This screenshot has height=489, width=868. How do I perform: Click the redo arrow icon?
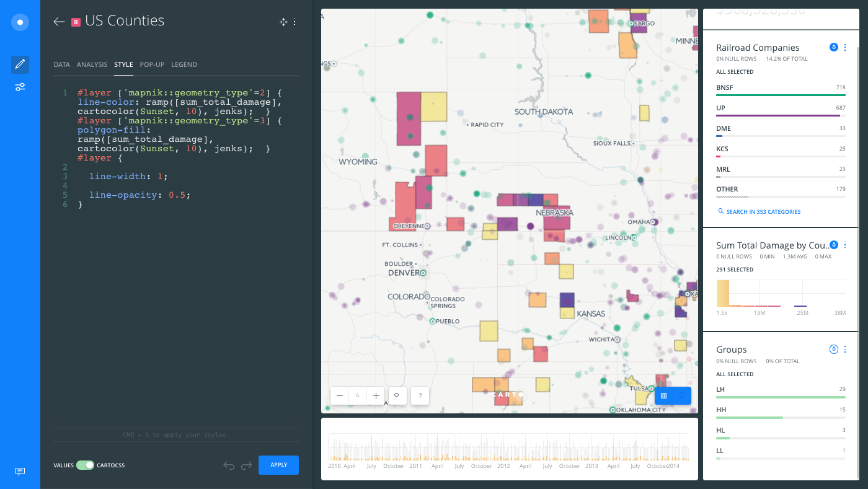click(246, 465)
